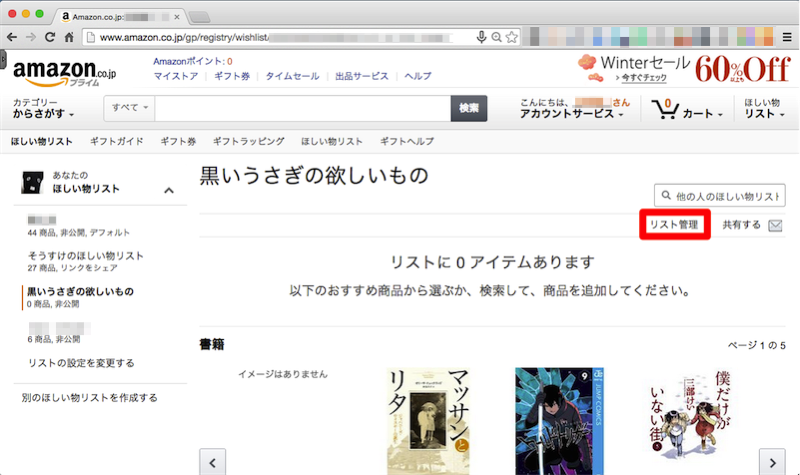Open the すべて search category dropdown
Viewport: 800px width, 475px height.
click(x=130, y=108)
